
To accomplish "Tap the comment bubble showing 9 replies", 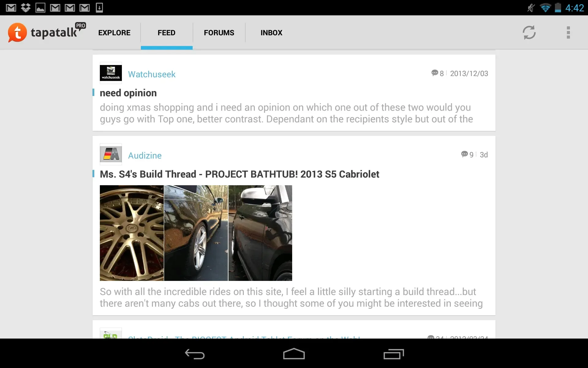I will pos(467,155).
